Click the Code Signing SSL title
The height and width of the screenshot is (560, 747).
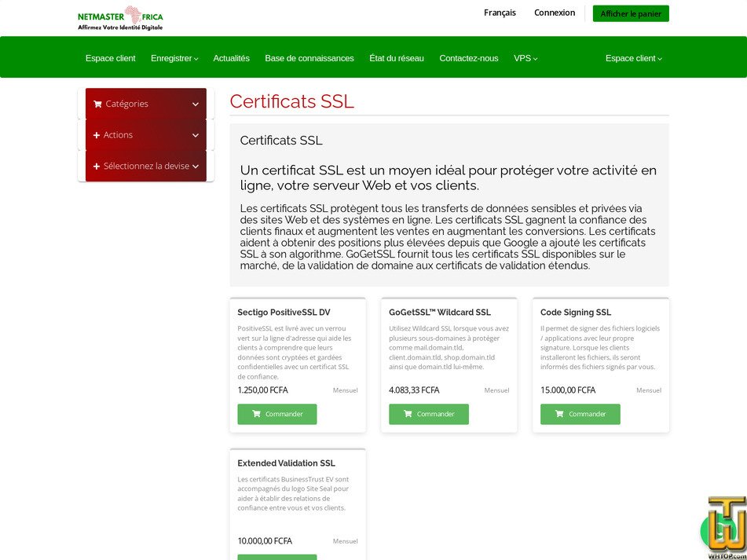click(576, 313)
